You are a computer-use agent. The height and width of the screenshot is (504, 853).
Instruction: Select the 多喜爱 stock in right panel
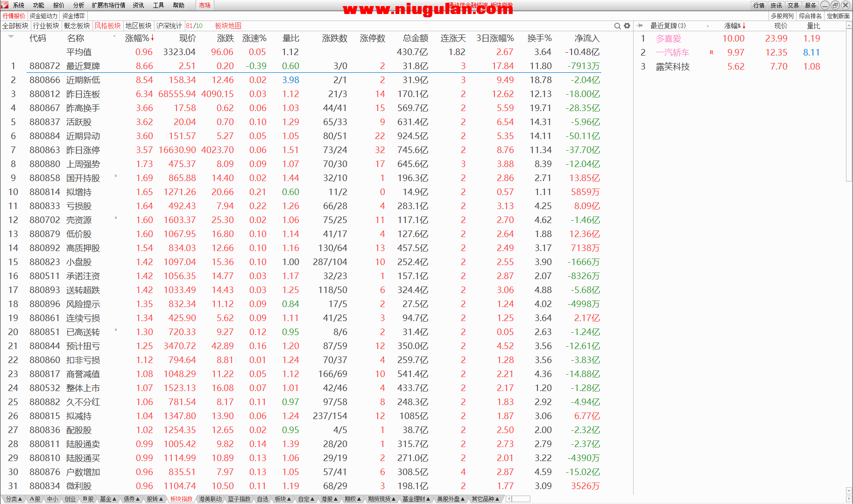click(x=669, y=38)
